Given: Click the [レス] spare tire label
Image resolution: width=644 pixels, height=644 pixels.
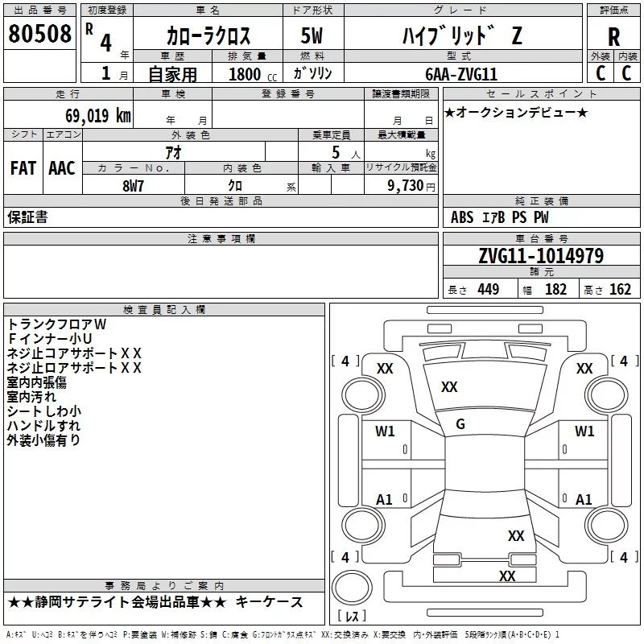Looking at the screenshot, I should (352, 616).
